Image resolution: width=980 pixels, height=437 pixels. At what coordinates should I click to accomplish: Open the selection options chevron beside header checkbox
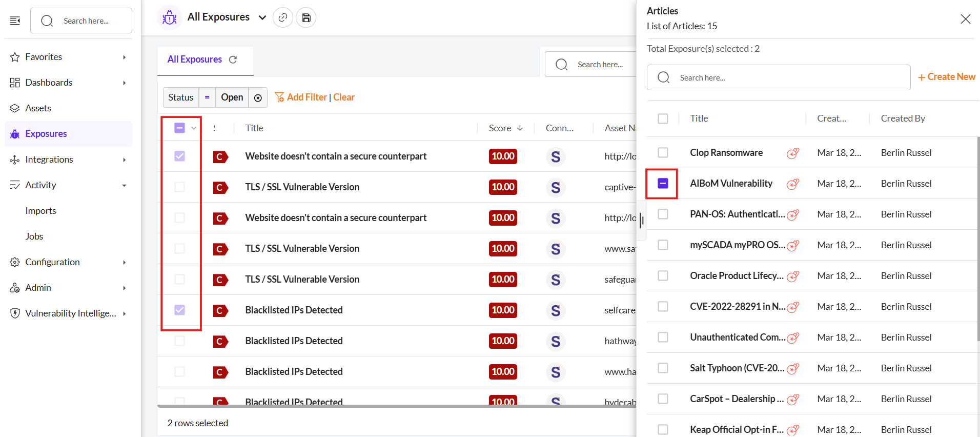pos(194,128)
